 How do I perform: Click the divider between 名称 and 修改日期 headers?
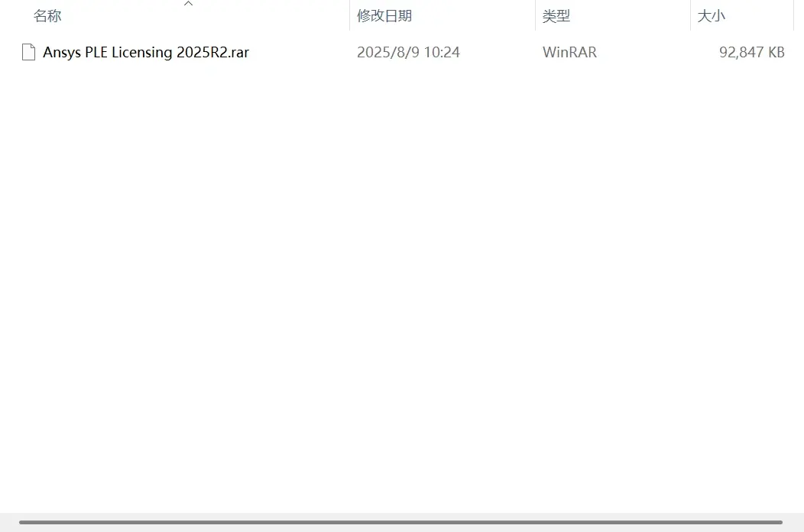click(x=350, y=15)
